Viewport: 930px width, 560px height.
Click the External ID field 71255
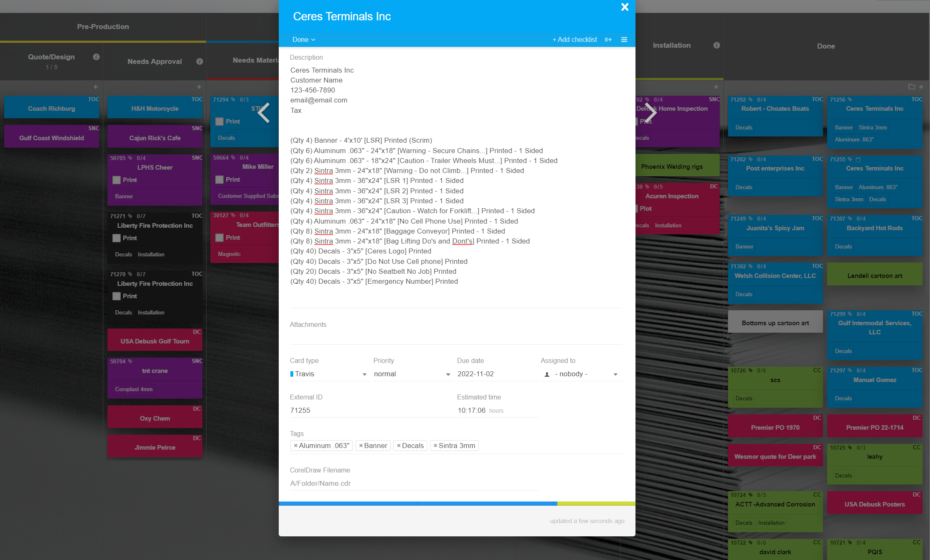[372, 411]
